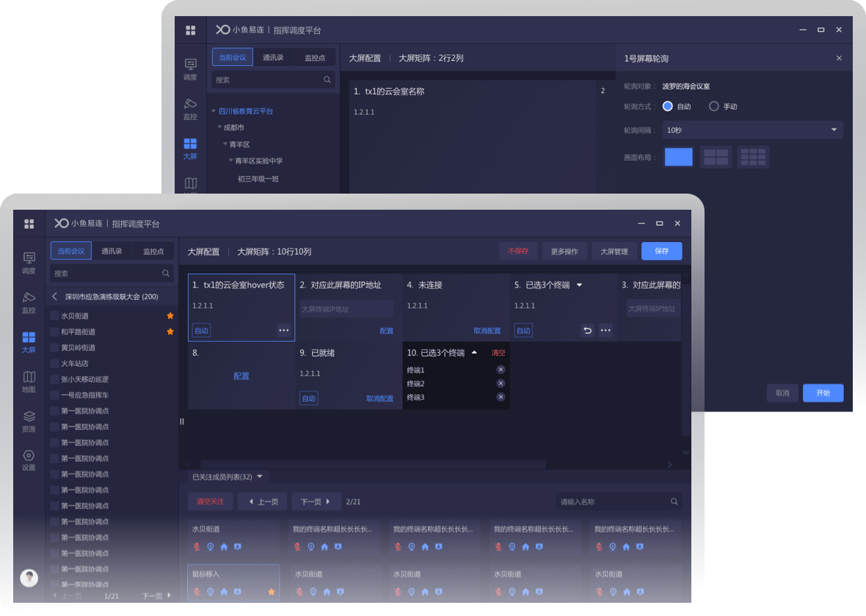Open 轮询间隔 10秒 dropdown
This screenshot has width=866, height=616.
(x=753, y=130)
